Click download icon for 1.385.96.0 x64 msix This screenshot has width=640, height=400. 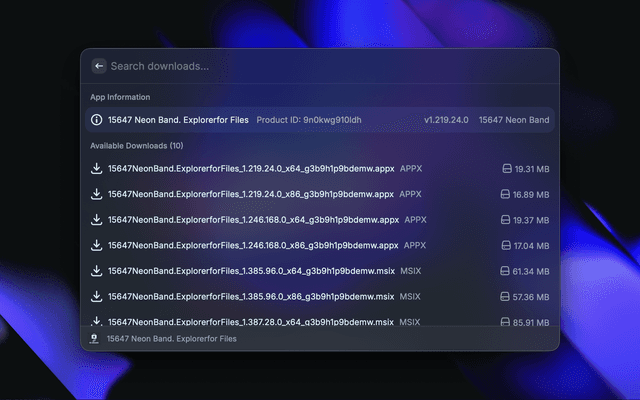click(97, 271)
